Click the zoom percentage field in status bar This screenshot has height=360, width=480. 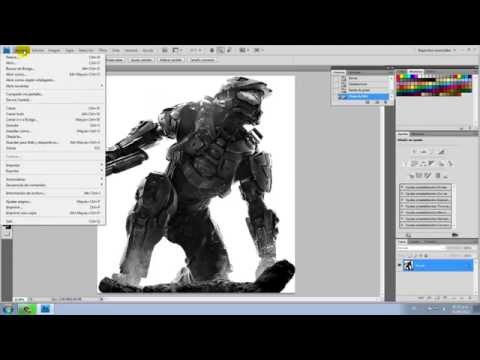20,299
